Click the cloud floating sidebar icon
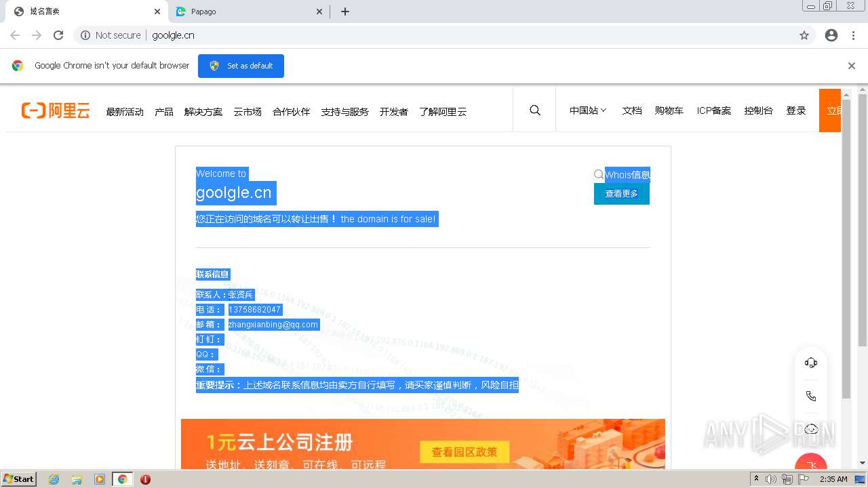Screen dimensions: 868x488 tap(811, 429)
